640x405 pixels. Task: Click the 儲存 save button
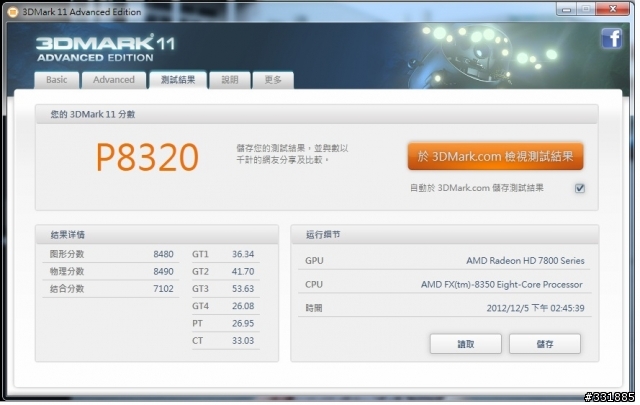544,344
